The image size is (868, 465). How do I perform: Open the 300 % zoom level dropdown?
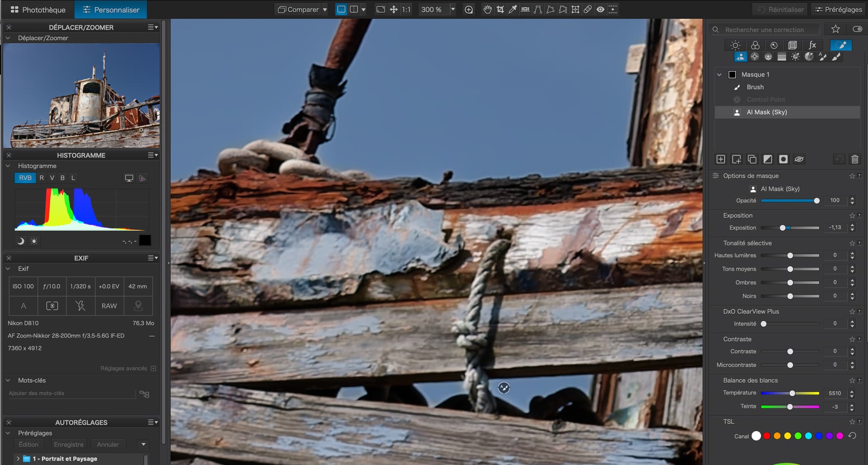(453, 9)
